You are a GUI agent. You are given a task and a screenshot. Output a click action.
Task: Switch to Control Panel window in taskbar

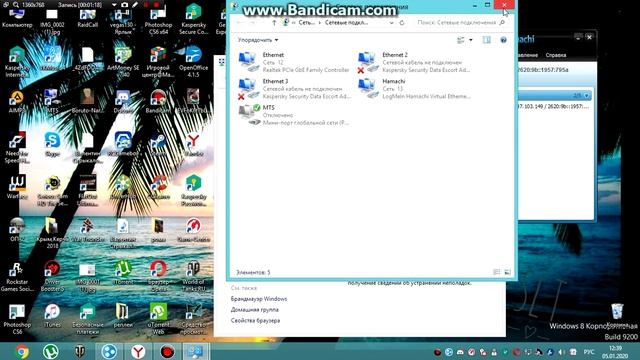pyautogui.click(x=196, y=351)
